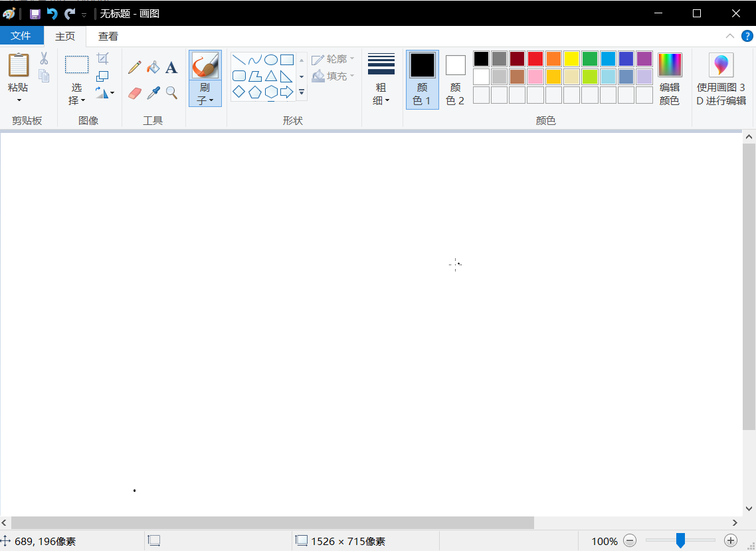Click the Resize icon
The height and width of the screenshot is (551, 756).
pyautogui.click(x=102, y=76)
